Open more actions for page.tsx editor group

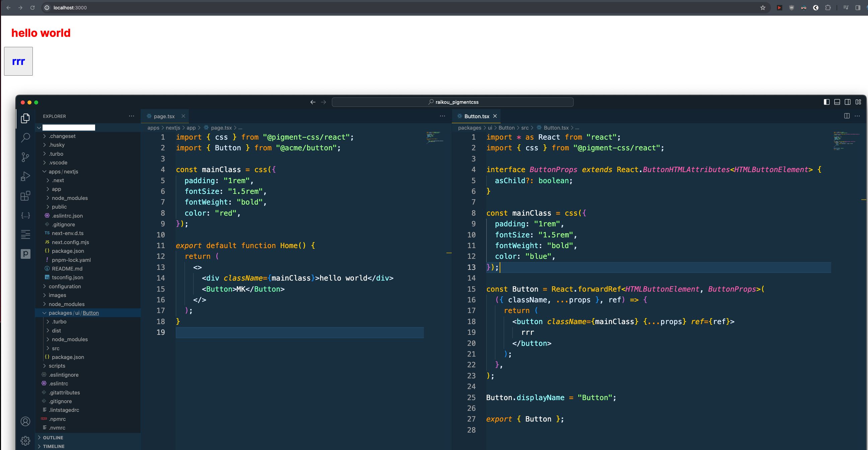coord(442,116)
